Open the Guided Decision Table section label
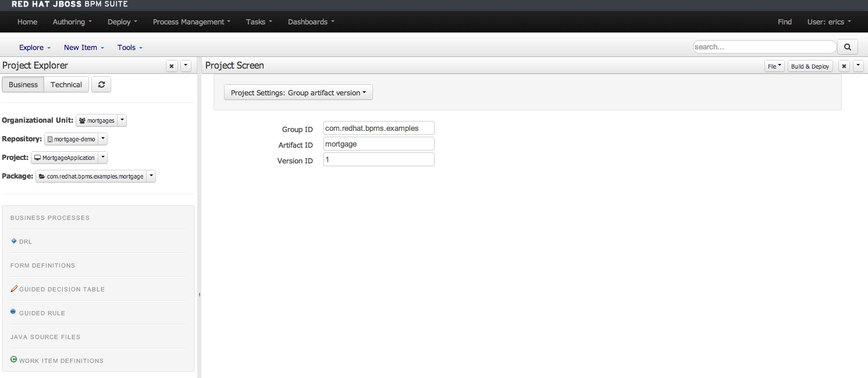This screenshot has height=378, width=868. pyautogui.click(x=62, y=289)
